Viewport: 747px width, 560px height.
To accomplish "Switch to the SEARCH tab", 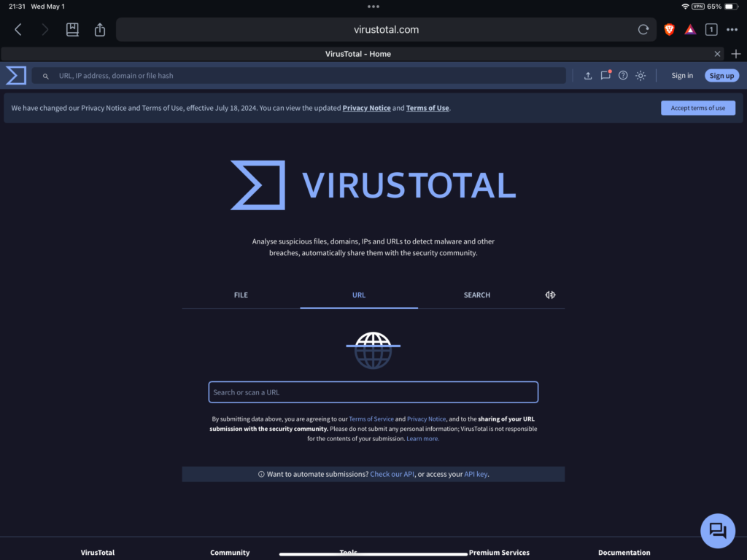I will click(477, 295).
